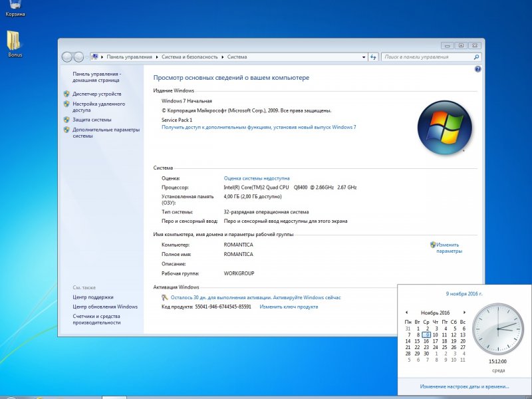Click the Поиск в панели управления field
The width and height of the screenshot is (532, 399).
(x=428, y=57)
